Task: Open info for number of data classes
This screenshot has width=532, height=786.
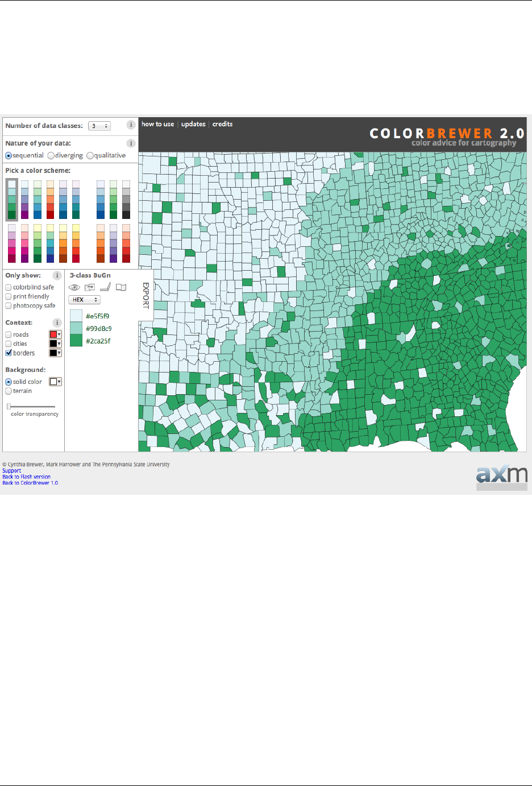Action: 131,125
